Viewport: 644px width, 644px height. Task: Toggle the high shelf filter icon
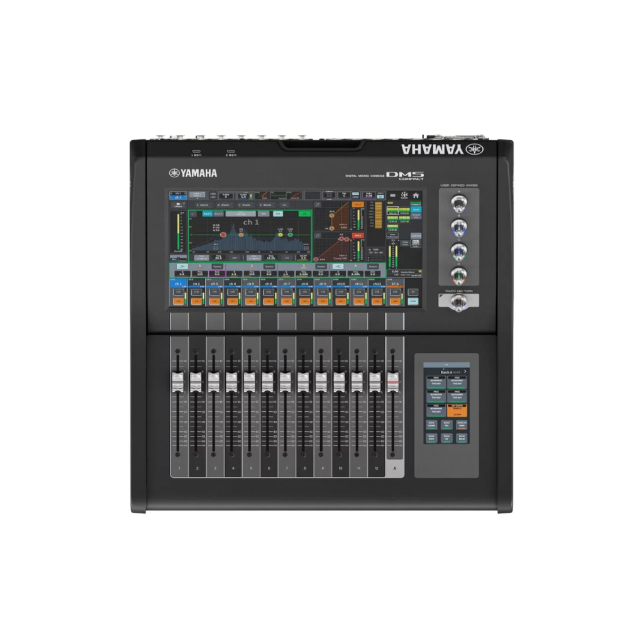coord(338,266)
